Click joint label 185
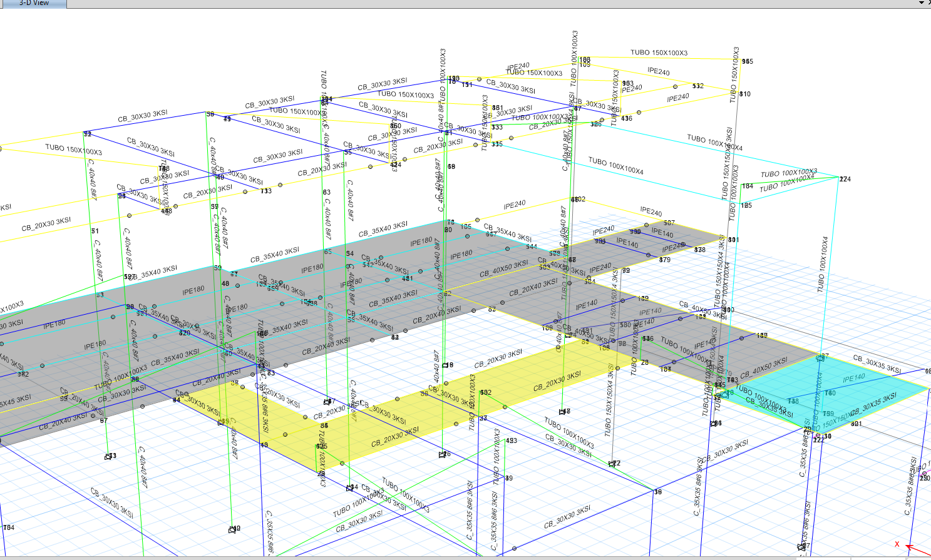This screenshot has height=560, width=931. point(746,206)
